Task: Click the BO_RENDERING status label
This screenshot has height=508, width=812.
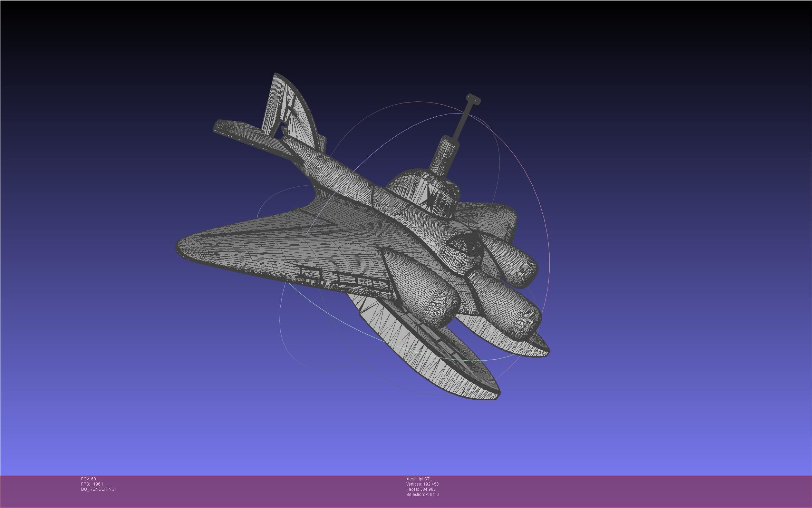Action: coord(98,489)
